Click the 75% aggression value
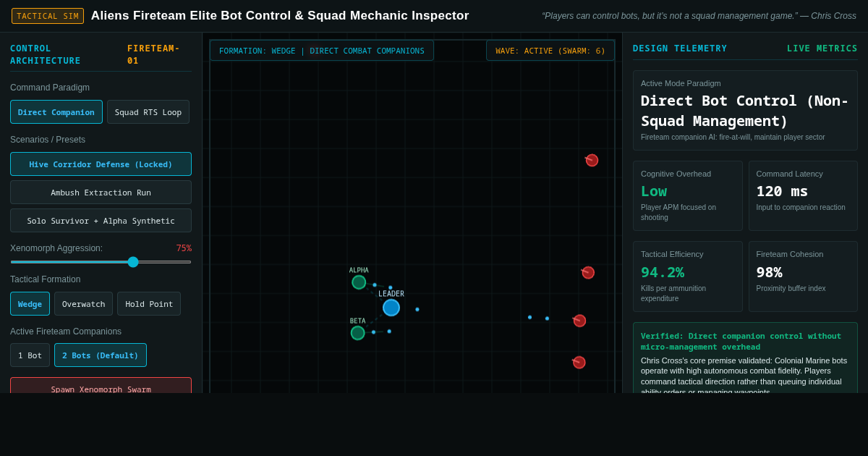This screenshot has width=868, height=456. (184, 248)
